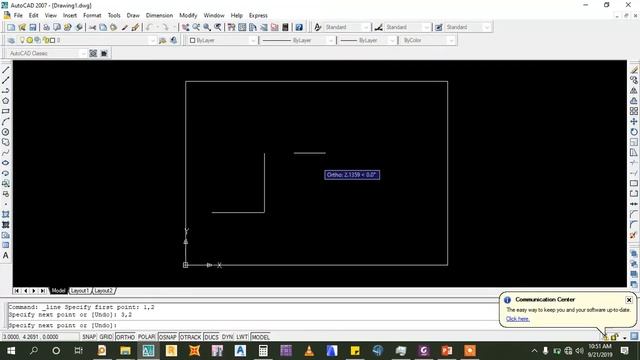Select the Mirror modify tool
The width and height of the screenshot is (640, 360).
[634, 91]
